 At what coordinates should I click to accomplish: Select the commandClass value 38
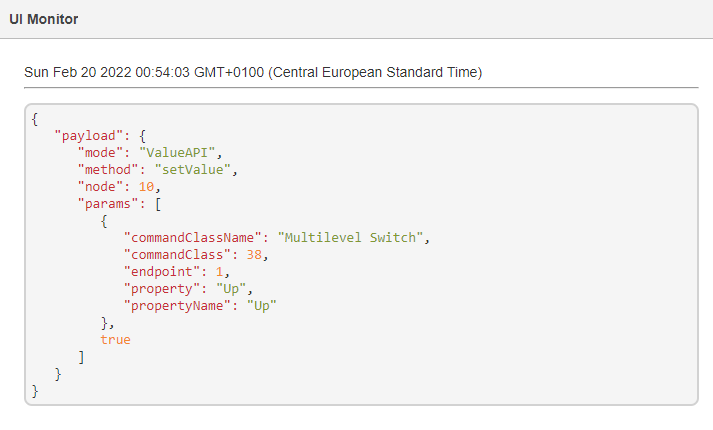pos(254,255)
